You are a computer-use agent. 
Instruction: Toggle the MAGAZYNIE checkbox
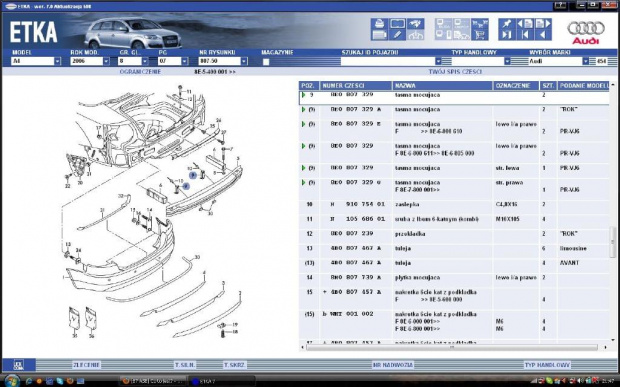266,62
